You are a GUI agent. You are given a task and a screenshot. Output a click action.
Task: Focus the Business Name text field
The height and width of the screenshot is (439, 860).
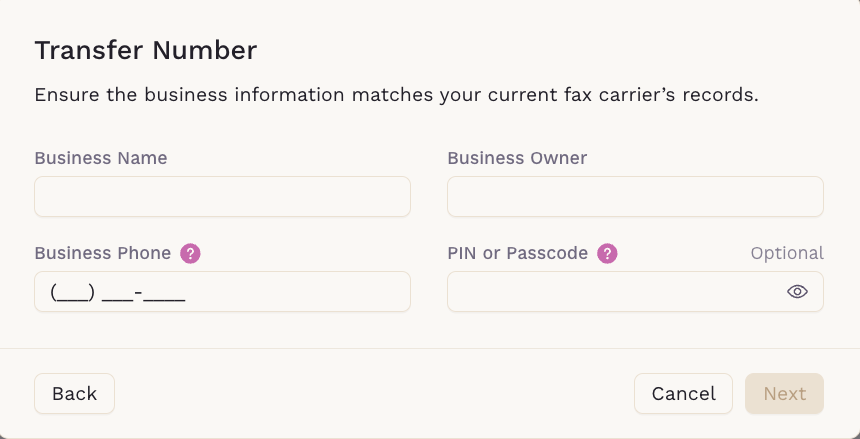pos(222,196)
